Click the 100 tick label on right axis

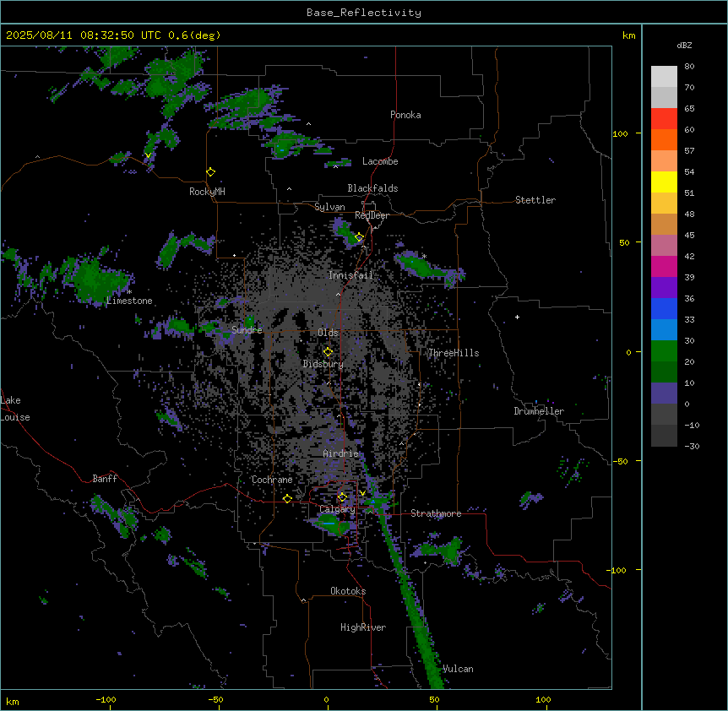(x=620, y=133)
